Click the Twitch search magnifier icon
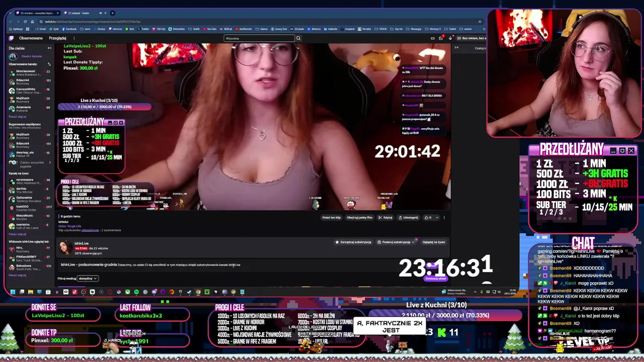Screen dimensions: 644x362 pyautogui.click(x=298, y=38)
